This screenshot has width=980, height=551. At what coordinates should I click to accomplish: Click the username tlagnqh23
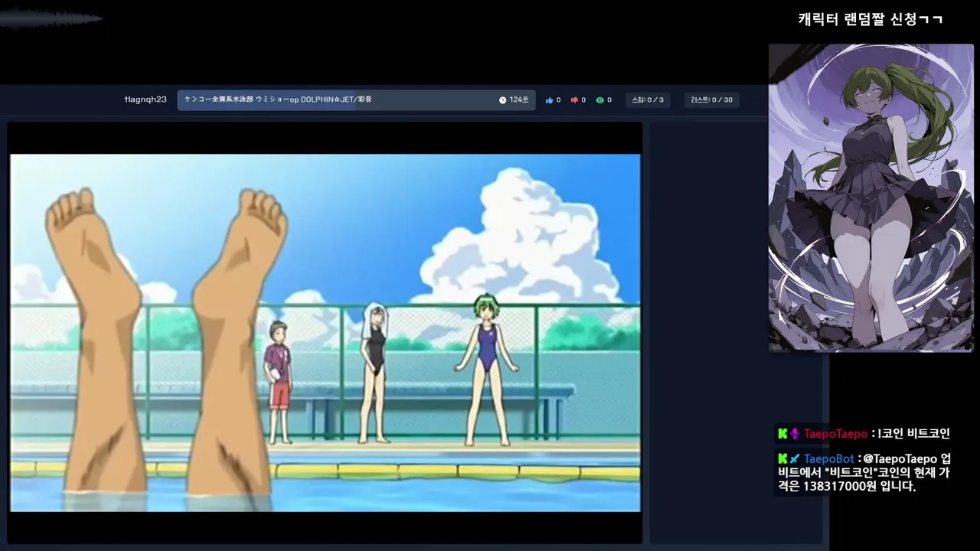click(x=145, y=100)
